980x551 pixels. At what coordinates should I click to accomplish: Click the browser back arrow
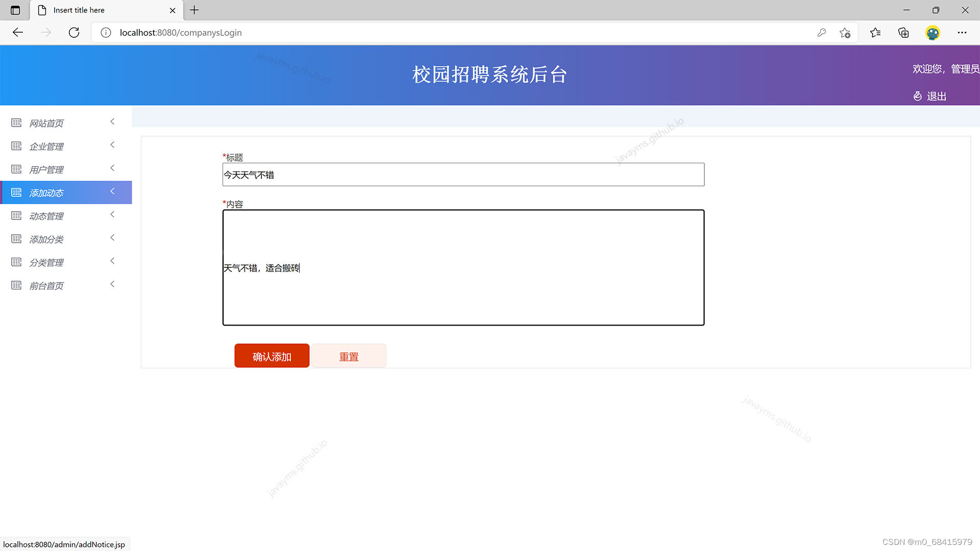coord(18,32)
